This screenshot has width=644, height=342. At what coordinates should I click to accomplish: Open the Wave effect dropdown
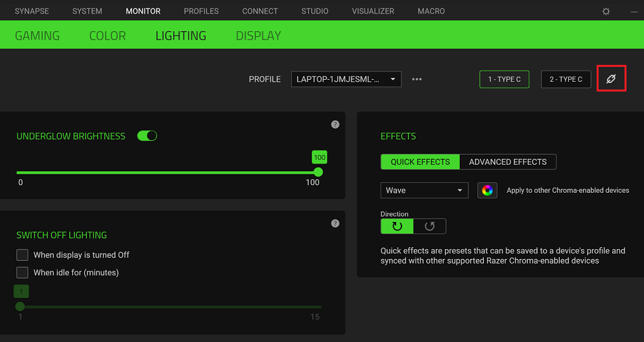click(424, 190)
